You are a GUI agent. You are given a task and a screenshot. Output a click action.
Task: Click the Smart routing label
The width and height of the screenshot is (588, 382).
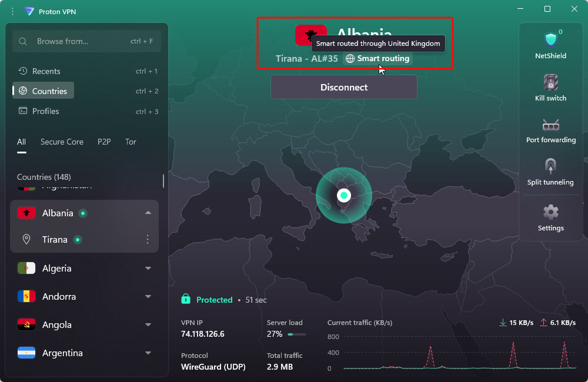pos(383,59)
